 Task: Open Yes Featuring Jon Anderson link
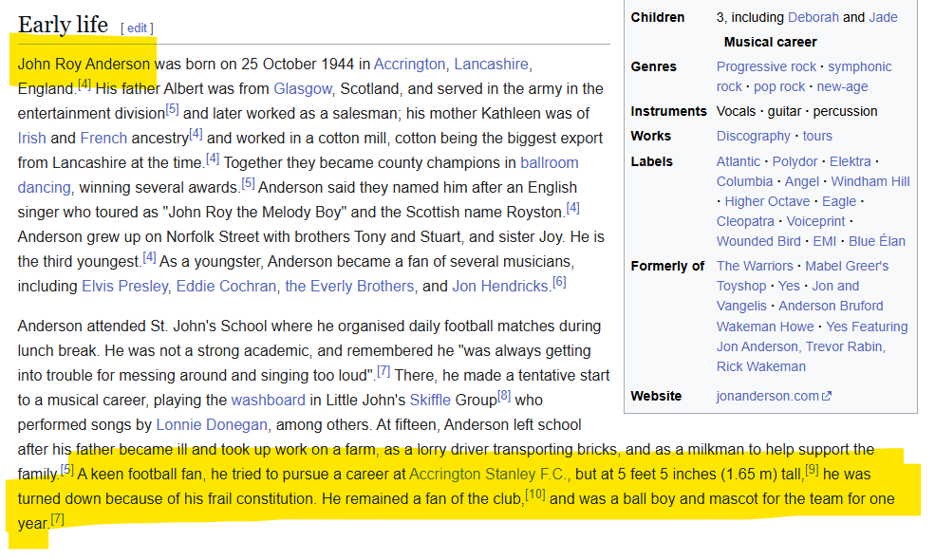click(813, 346)
